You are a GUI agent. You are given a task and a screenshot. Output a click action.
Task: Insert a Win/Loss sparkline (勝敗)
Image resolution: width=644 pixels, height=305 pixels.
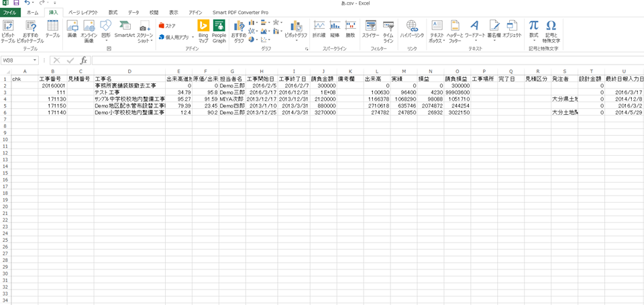pyautogui.click(x=350, y=29)
